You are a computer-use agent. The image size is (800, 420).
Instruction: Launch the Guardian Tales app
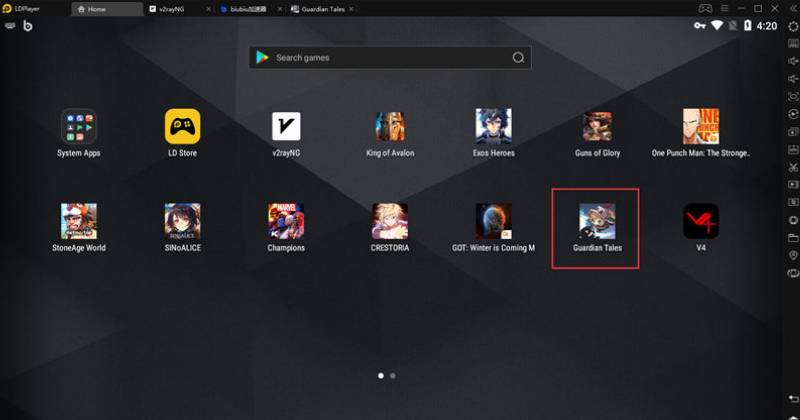597,221
